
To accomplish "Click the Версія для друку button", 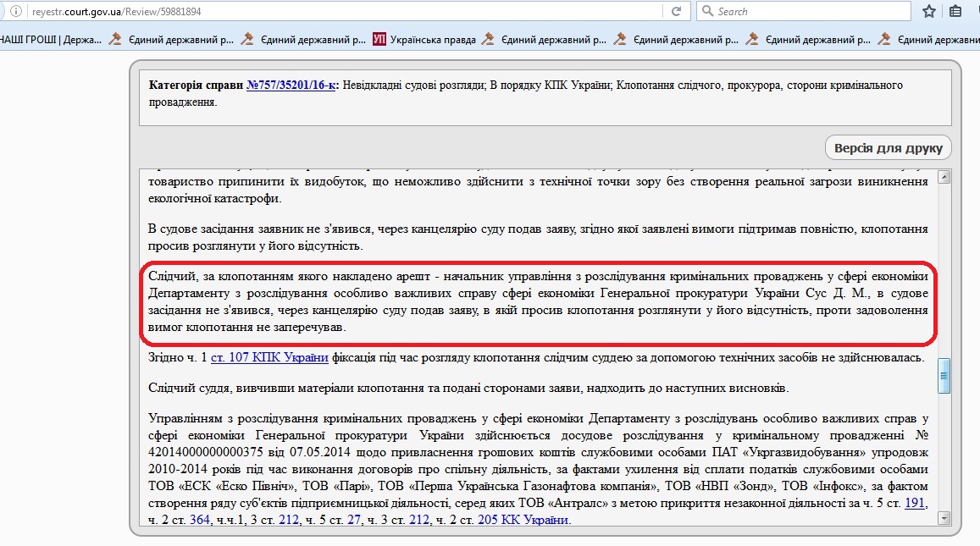I will point(888,147).
